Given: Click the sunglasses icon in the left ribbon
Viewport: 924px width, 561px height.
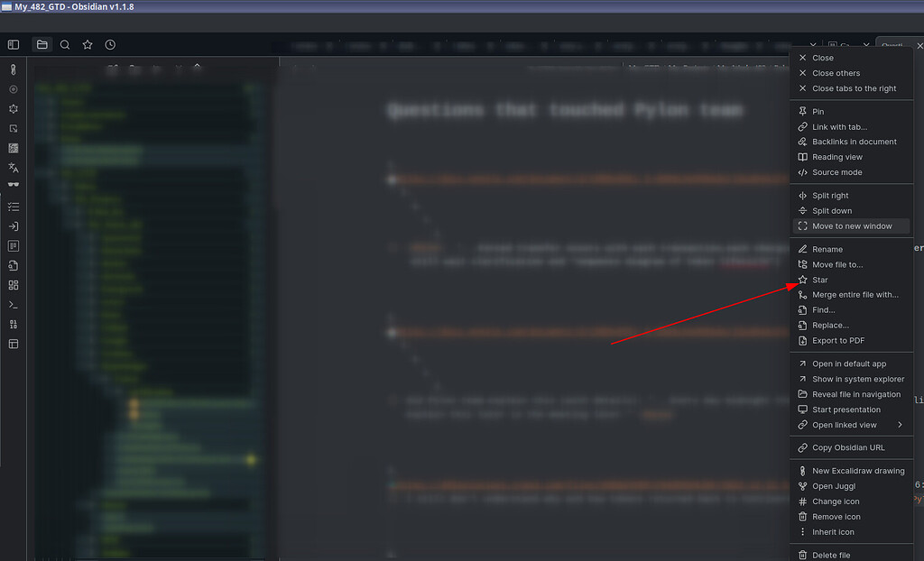Looking at the screenshot, I should point(13,183).
